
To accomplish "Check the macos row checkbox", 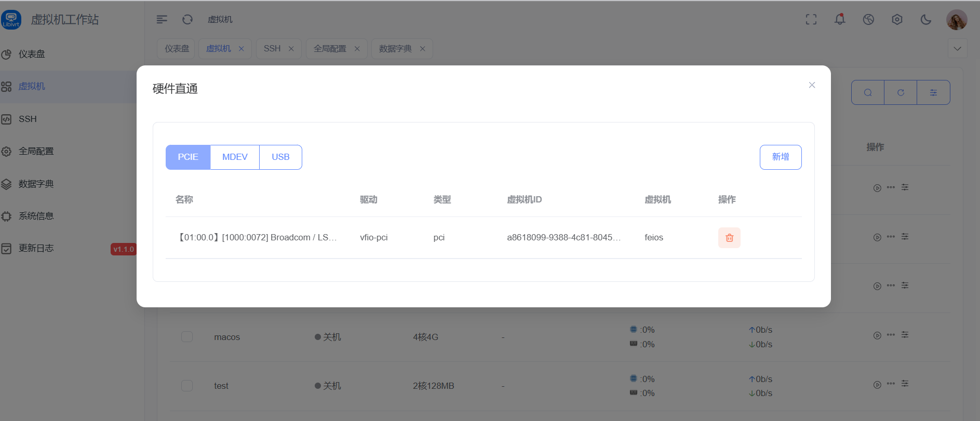I will [187, 337].
